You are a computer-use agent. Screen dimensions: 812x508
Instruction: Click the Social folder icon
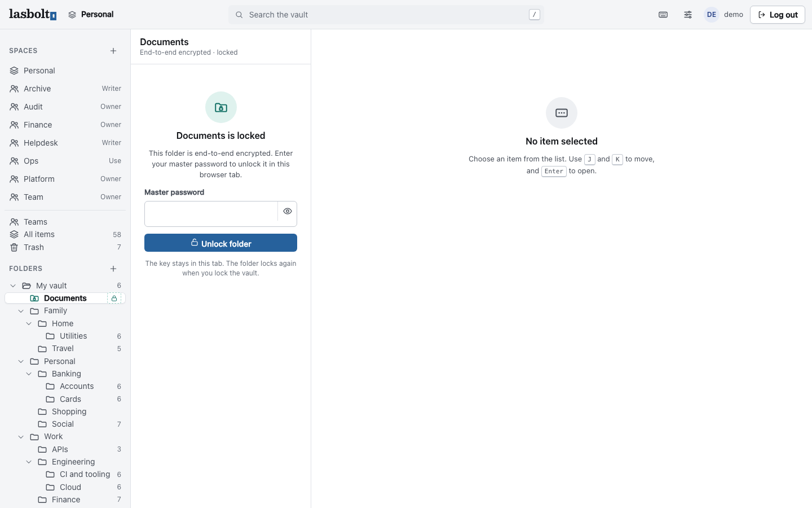coord(42,424)
